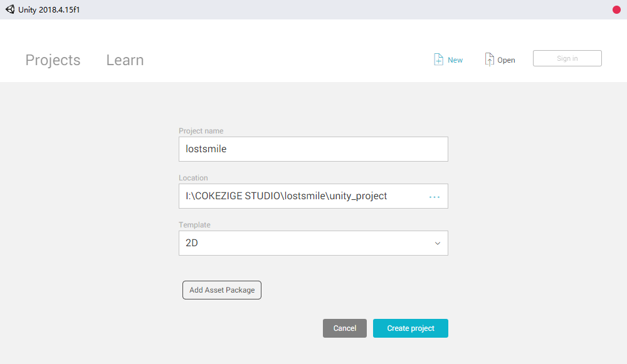Click the New text label
627x364 pixels.
pyautogui.click(x=455, y=60)
